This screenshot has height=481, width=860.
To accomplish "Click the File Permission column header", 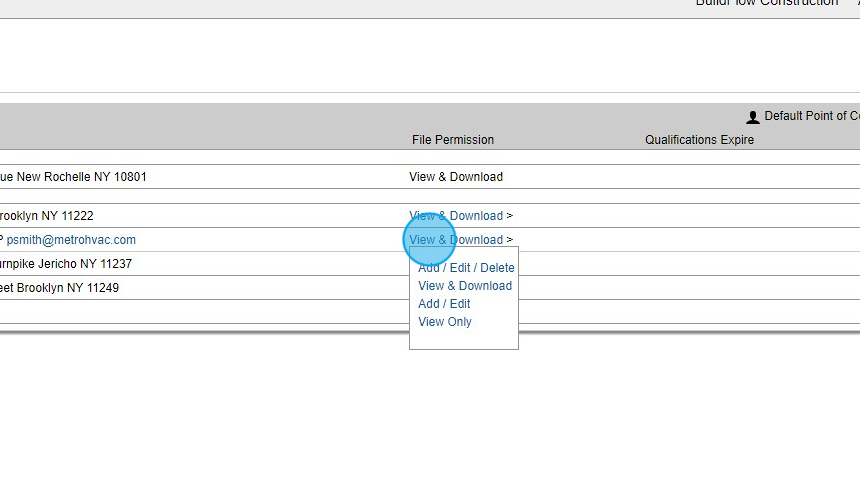I will point(453,140).
